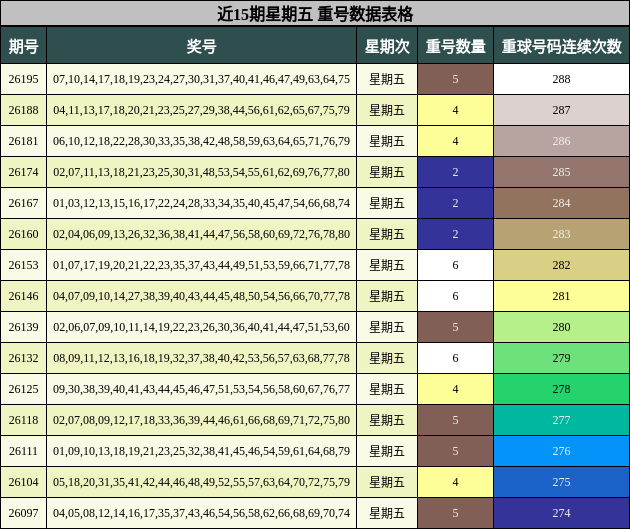Select period number 26132
The height and width of the screenshot is (529, 630).
coord(23,358)
